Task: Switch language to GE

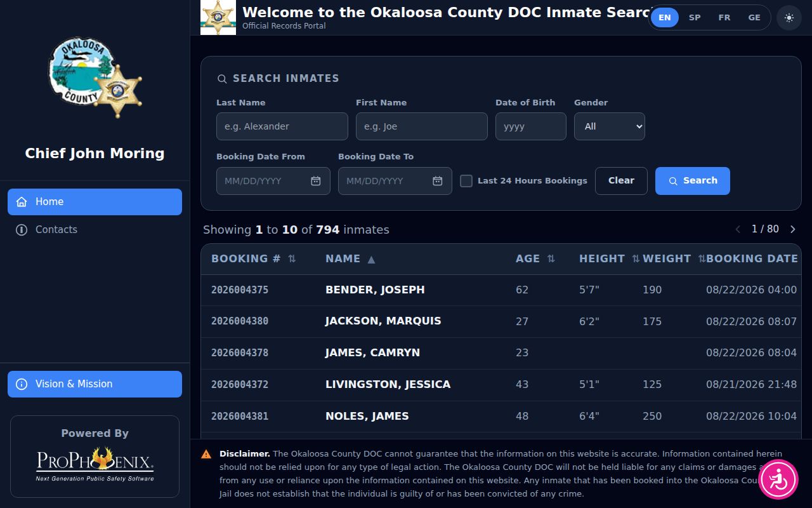Action: pos(754,18)
